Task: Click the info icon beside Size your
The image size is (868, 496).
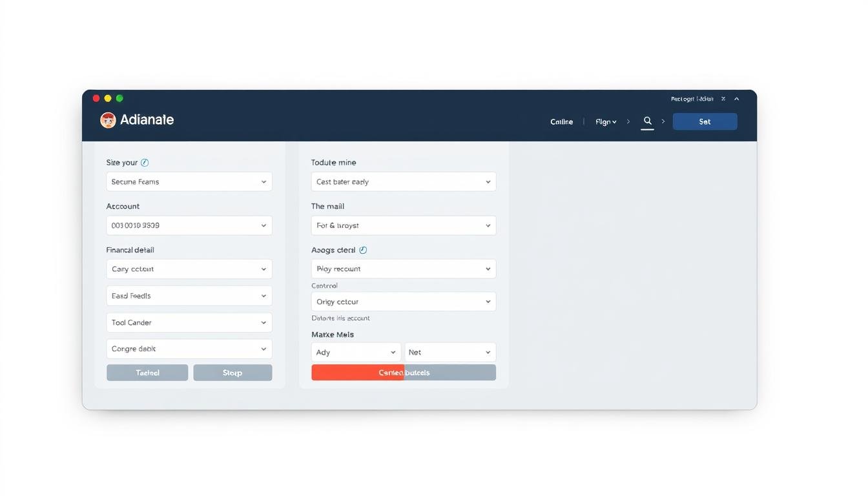Action: click(145, 163)
